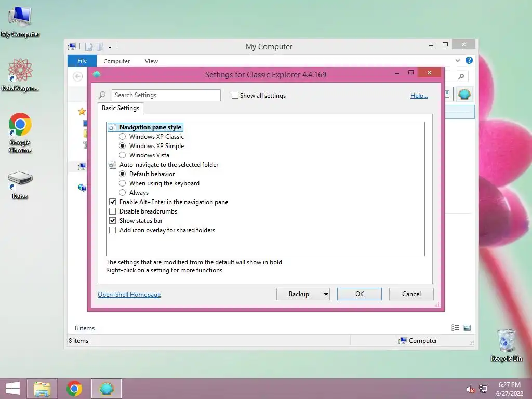Image resolution: width=532 pixels, height=399 pixels.
Task: Open the File menu in My Computer
Action: coord(82,61)
